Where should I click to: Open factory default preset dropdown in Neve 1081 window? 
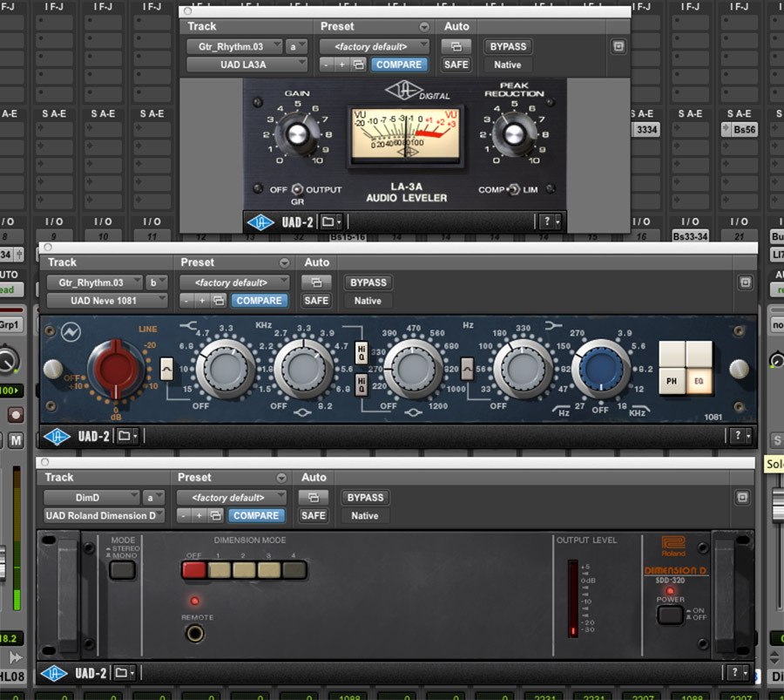(234, 282)
